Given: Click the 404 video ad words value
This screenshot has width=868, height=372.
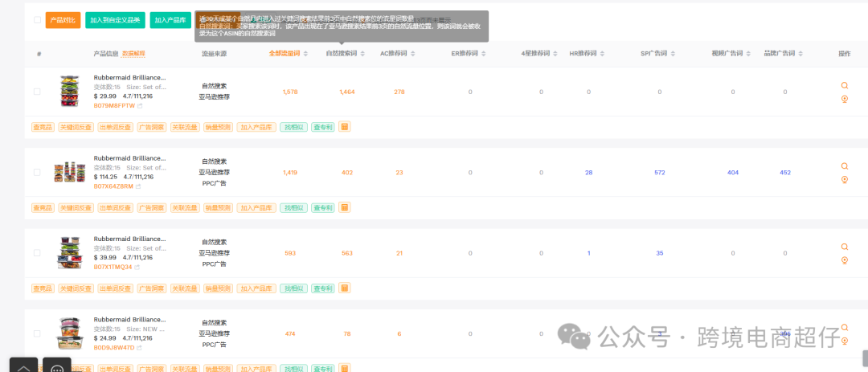Looking at the screenshot, I should pos(733,173).
